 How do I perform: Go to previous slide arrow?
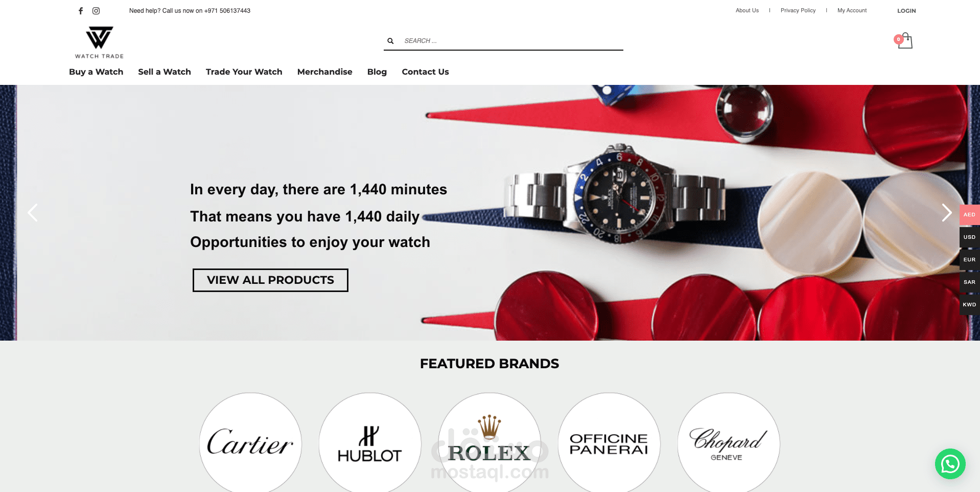[x=33, y=213]
